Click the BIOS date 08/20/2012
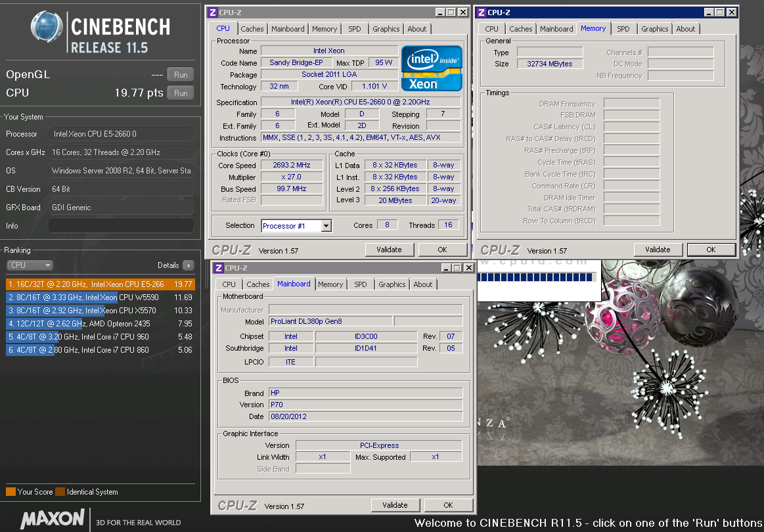The width and height of the screenshot is (764, 532). tap(365, 416)
